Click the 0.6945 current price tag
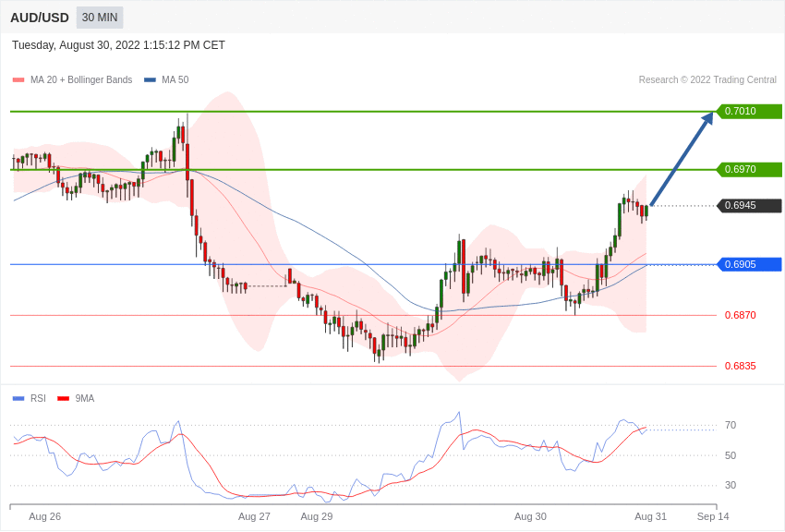The height and width of the screenshot is (532, 785). [x=750, y=205]
